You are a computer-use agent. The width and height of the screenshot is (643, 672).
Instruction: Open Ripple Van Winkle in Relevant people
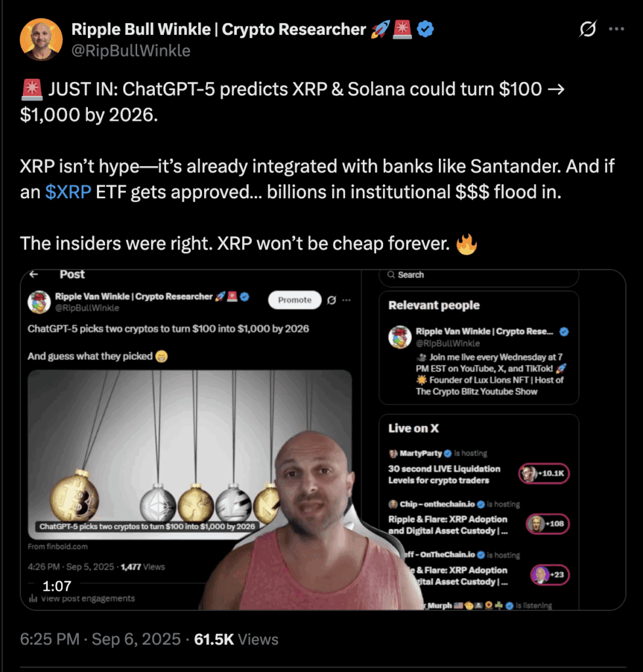tap(484, 331)
